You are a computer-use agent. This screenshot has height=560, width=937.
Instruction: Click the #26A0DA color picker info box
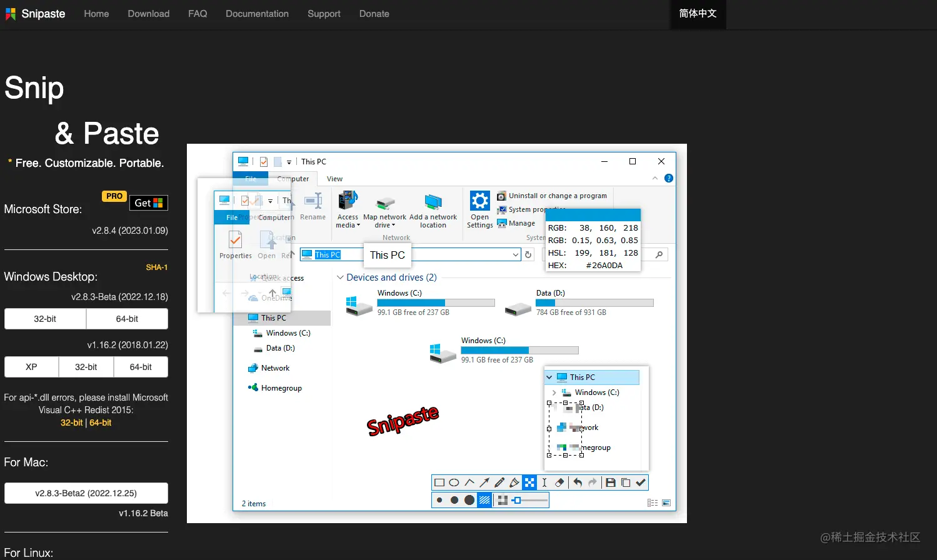pos(593,241)
